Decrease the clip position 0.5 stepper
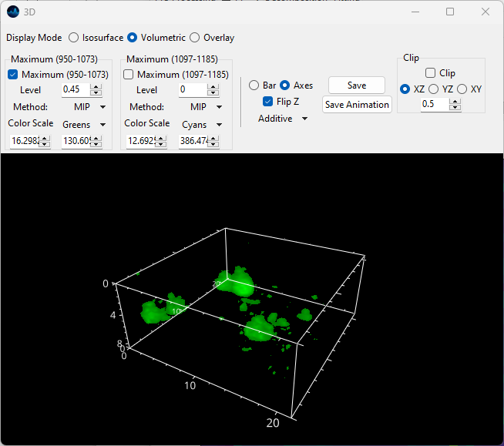 coord(454,108)
